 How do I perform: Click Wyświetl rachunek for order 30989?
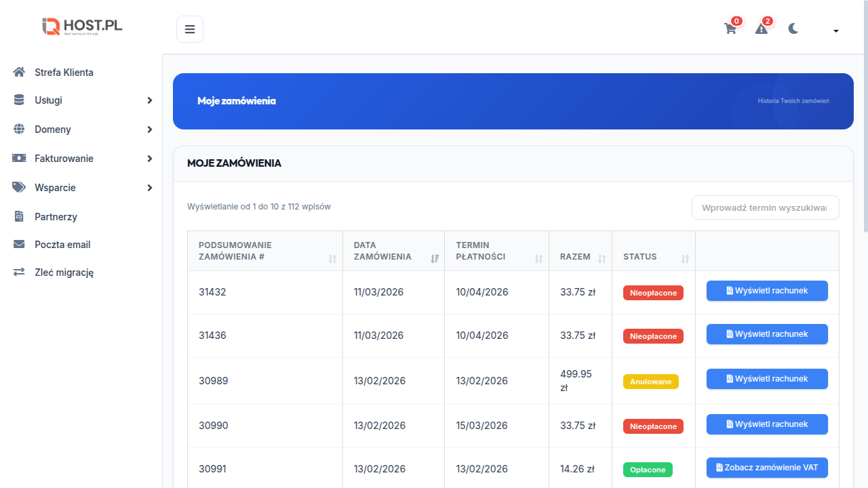(767, 379)
